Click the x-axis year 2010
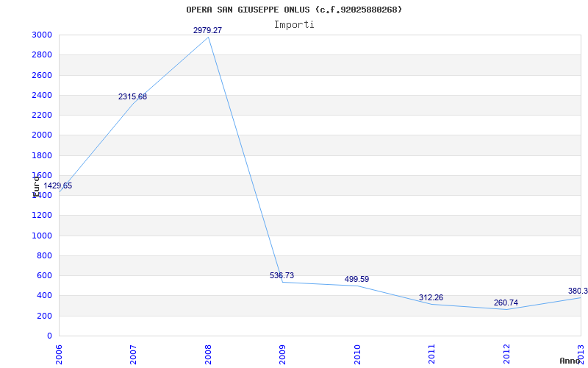This screenshot has width=588, height=368. 357,354
